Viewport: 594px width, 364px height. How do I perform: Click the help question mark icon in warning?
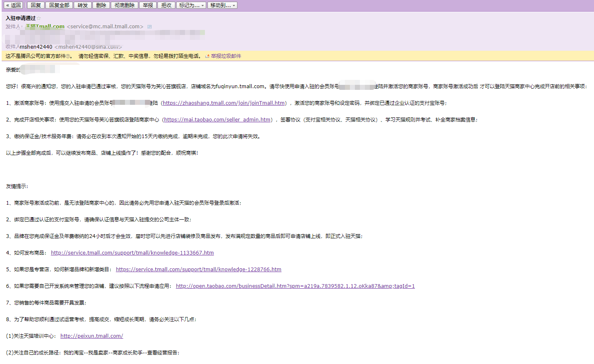click(68, 56)
